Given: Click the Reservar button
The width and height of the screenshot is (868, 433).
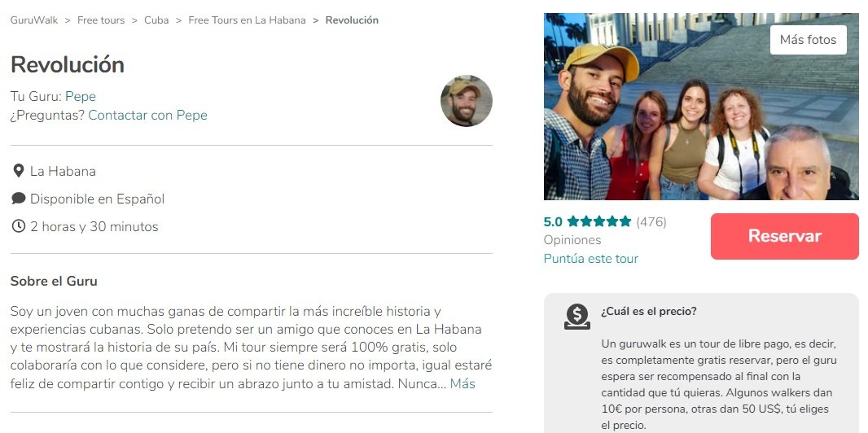Looking at the screenshot, I should [784, 236].
